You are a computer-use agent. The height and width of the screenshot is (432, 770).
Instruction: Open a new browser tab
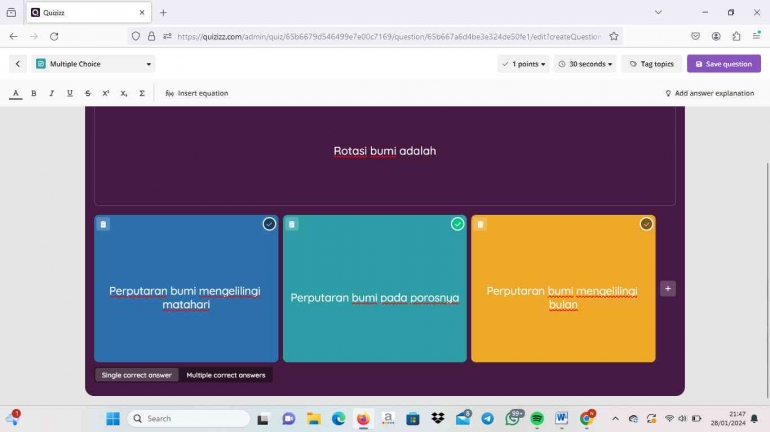coord(164,13)
